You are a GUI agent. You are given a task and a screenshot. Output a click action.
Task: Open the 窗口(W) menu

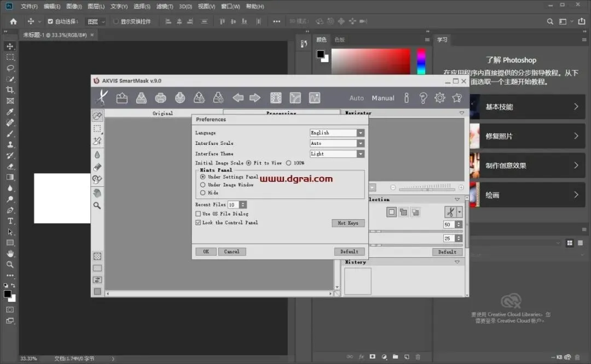230,7
